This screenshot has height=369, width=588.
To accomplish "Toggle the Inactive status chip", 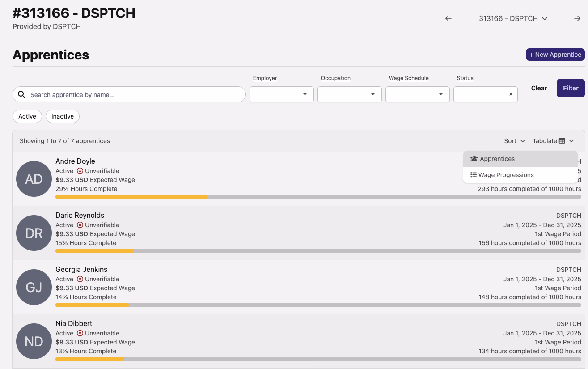I will [63, 116].
